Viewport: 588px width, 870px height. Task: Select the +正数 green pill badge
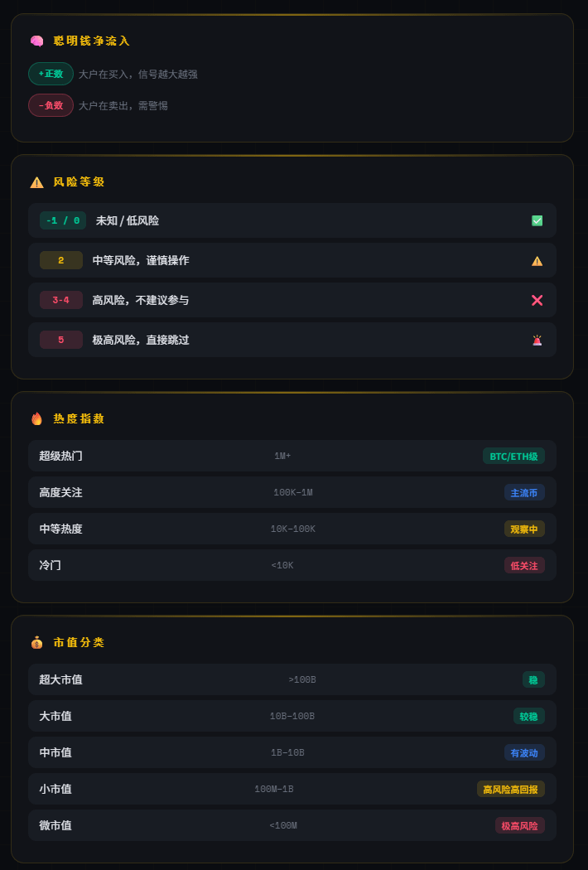(x=51, y=74)
